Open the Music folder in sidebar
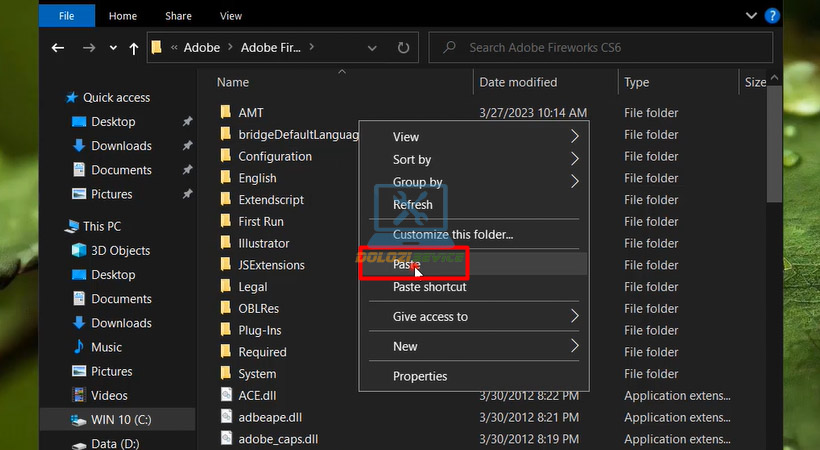820x450 pixels. [106, 347]
